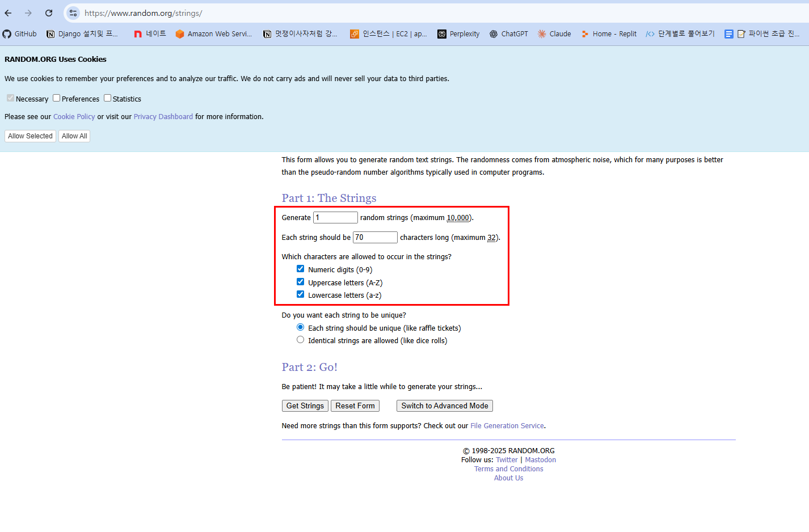Click the Allow All cookies button
Screen dimensions: 809x532
click(x=74, y=136)
